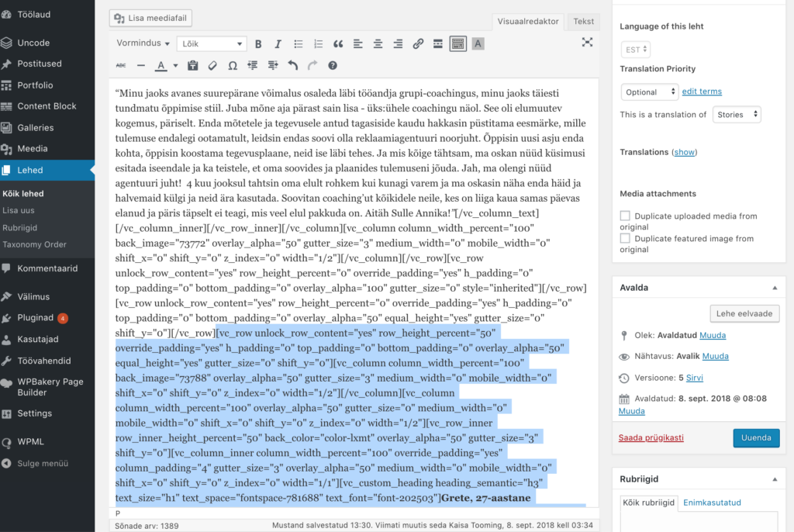Select Kõik rubriigid tab
Image resolution: width=794 pixels, height=532 pixels.
[649, 503]
